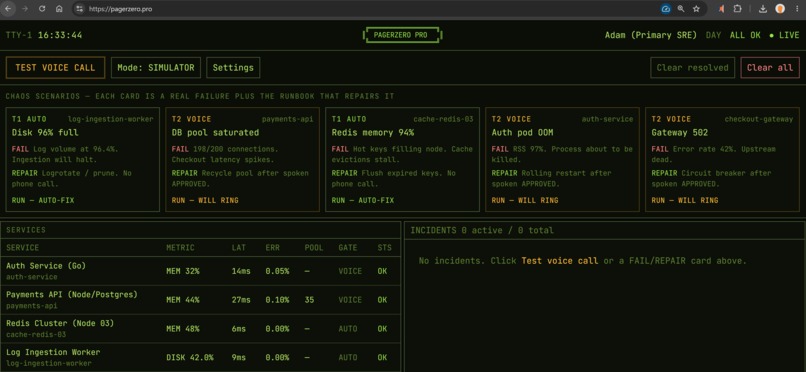Click the 27ms latency value

pos(241,300)
